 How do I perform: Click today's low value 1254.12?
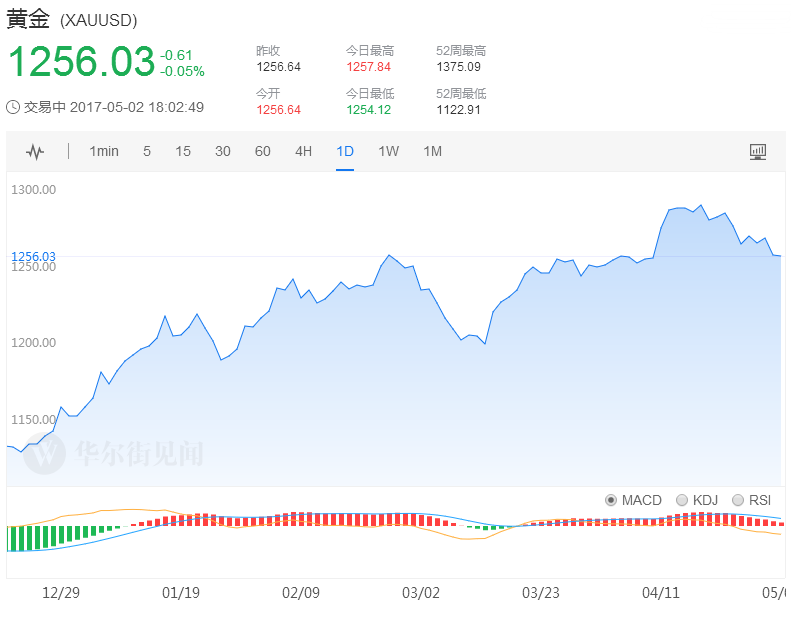369,109
